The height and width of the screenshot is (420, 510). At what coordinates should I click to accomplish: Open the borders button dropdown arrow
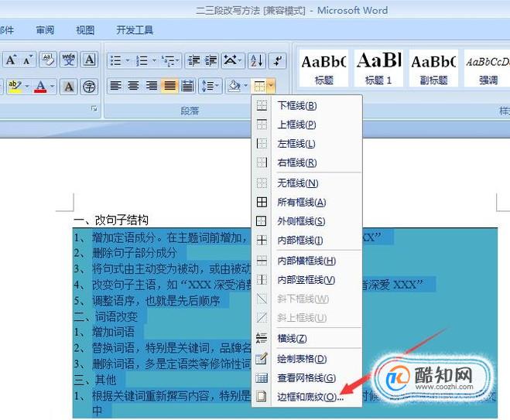click(272, 86)
